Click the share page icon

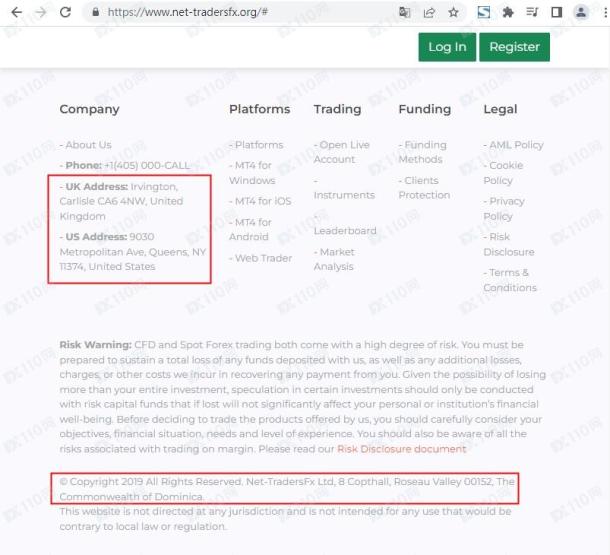tap(429, 12)
